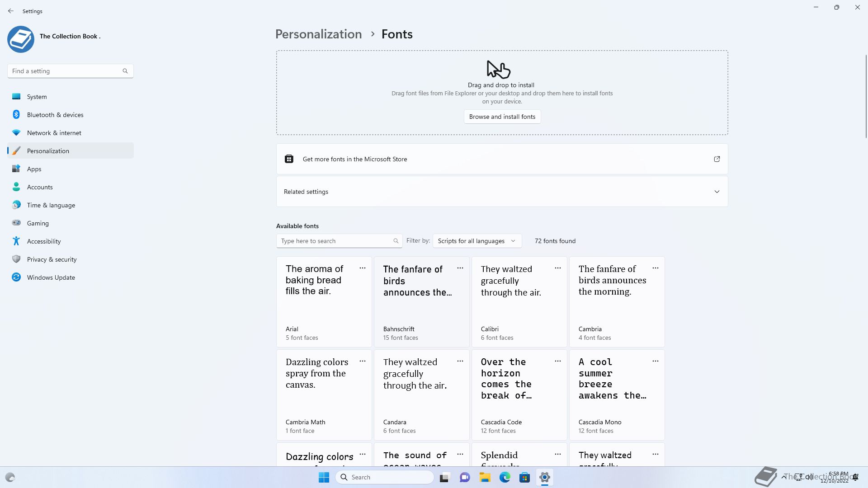Click the font search field
The width and height of the screenshot is (868, 488).
coord(339,241)
